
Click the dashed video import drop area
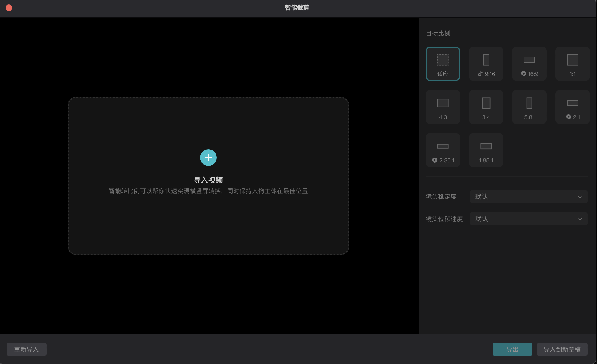click(x=208, y=222)
